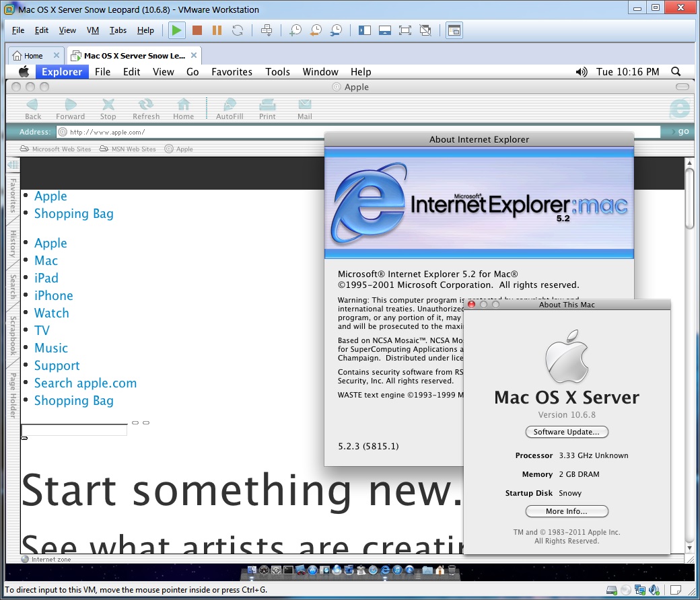Open Microsoft Web Sites favorites folder
This screenshot has width=700, height=600.
[x=55, y=149]
